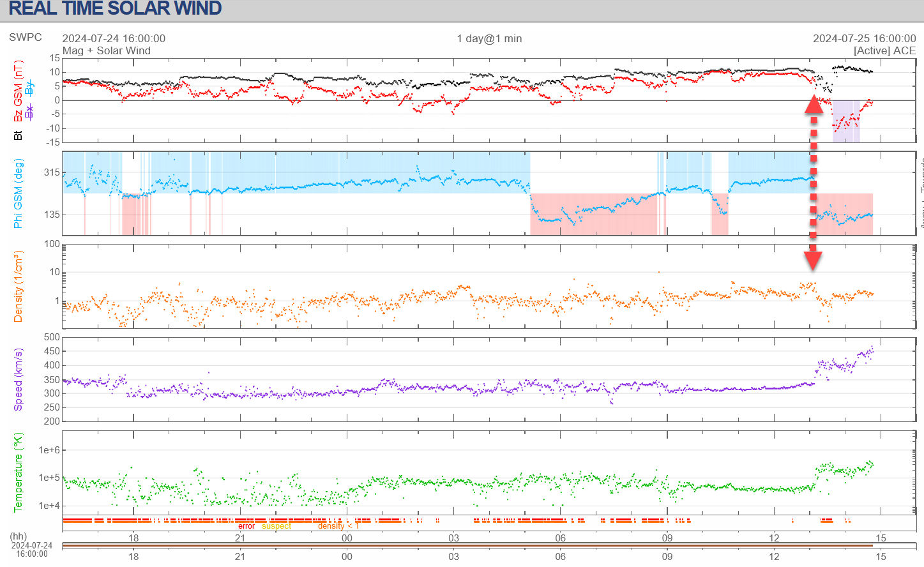Click the orange Density axis label
Viewport: 924px width, 567px height.
pos(18,286)
